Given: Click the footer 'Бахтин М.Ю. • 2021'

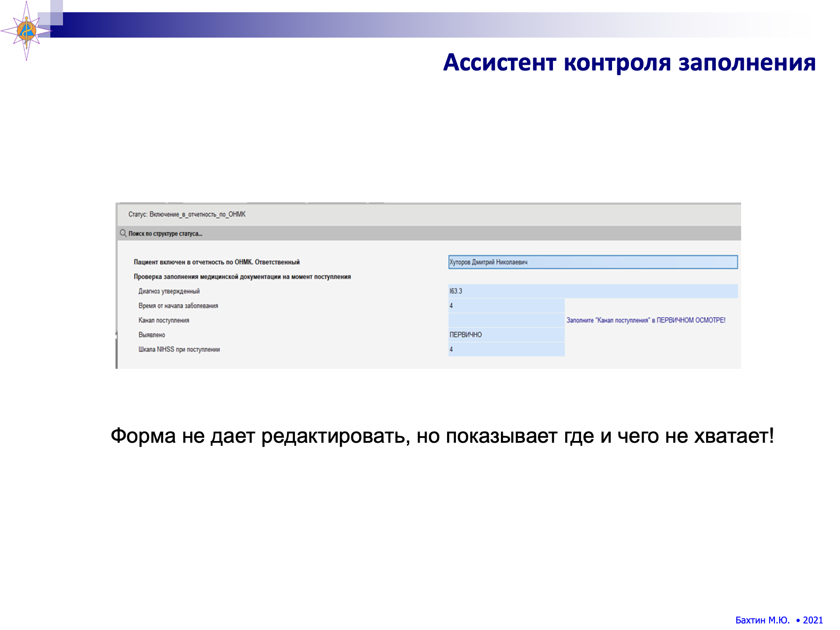Looking at the screenshot, I should [x=779, y=620].
